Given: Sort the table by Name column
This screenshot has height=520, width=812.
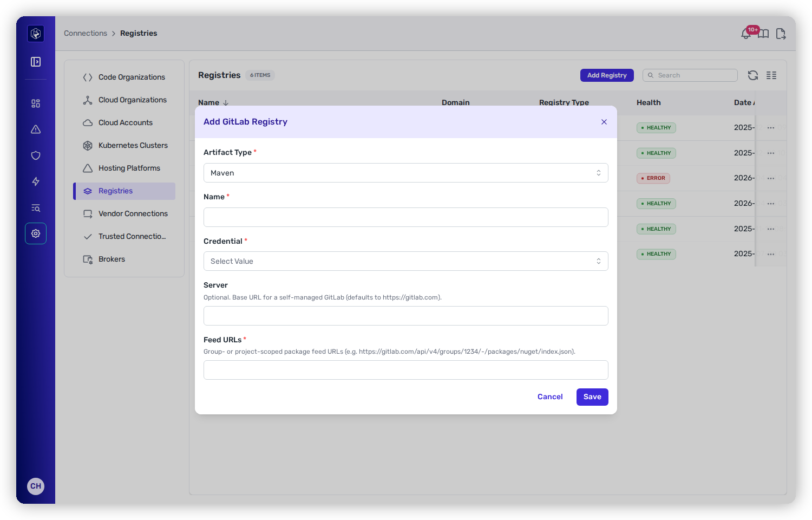Looking at the screenshot, I should (x=213, y=102).
